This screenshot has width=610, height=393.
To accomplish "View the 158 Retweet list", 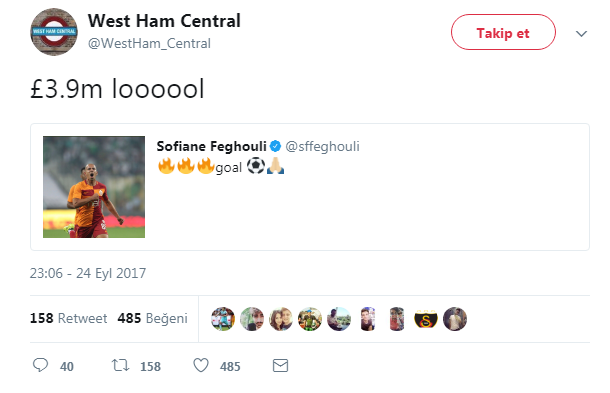I will (x=68, y=318).
